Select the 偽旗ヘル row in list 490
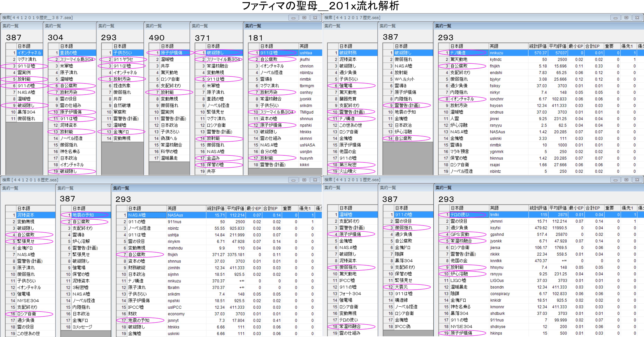Viewport: 644px width, 337px height. (169, 138)
